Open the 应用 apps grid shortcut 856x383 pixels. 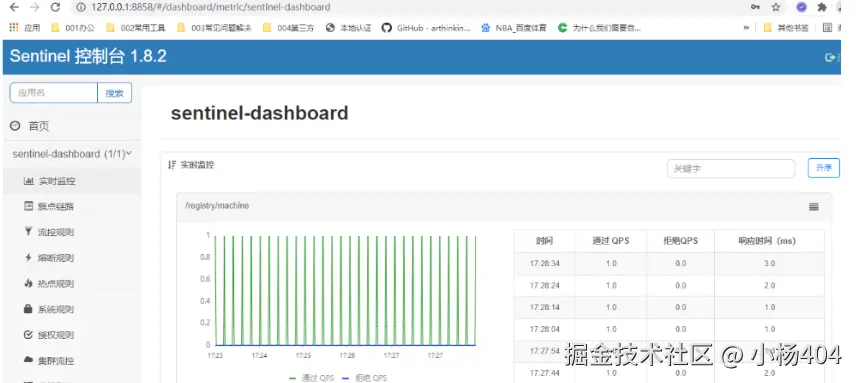(x=25, y=28)
